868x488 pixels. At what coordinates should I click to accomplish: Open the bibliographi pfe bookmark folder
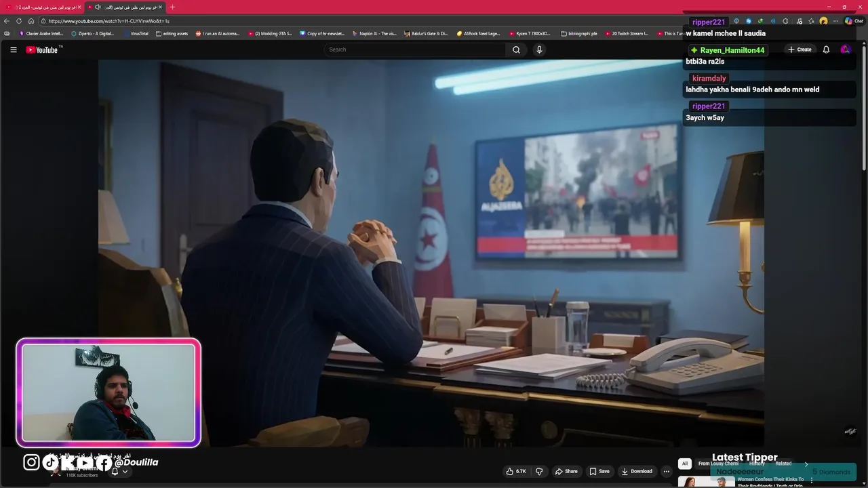click(579, 33)
